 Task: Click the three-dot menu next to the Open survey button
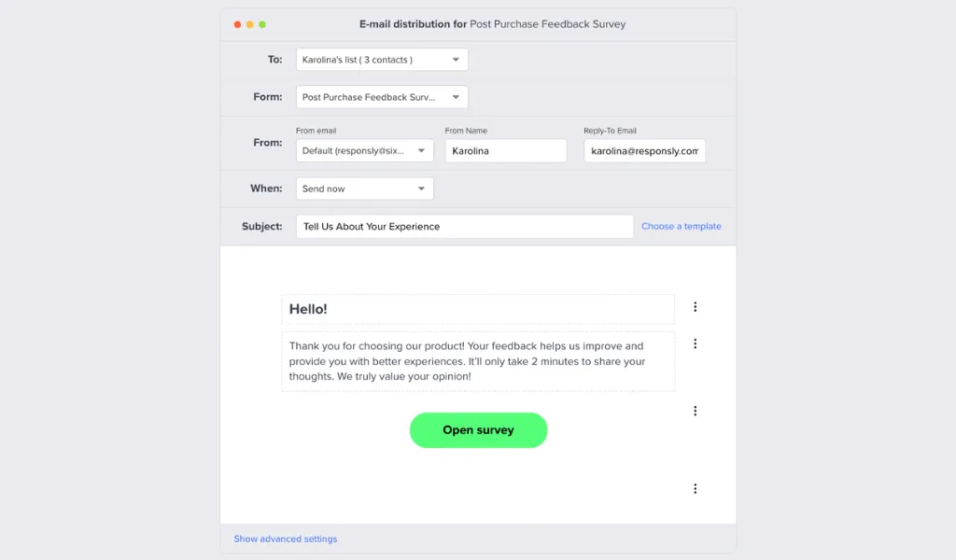pos(695,410)
